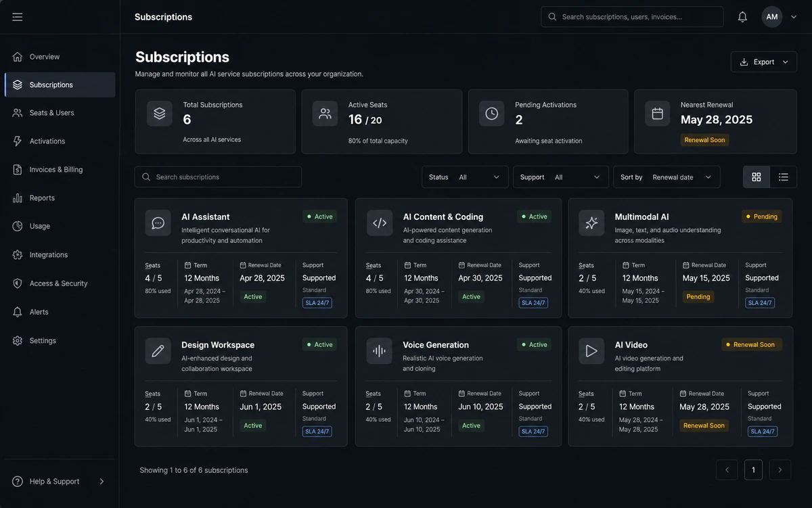Viewport: 812px width, 508px height.
Task: Click the AI Content & Coding code icon
Action: click(x=380, y=223)
